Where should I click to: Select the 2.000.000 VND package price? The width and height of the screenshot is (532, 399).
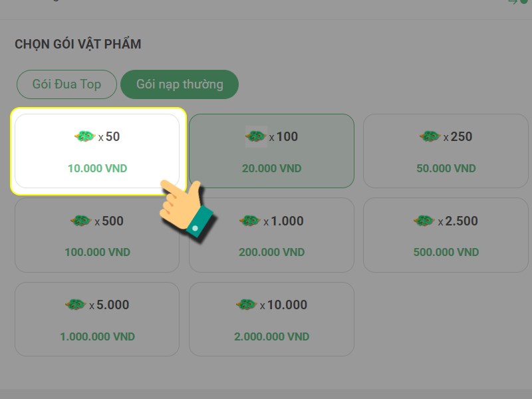click(x=271, y=336)
